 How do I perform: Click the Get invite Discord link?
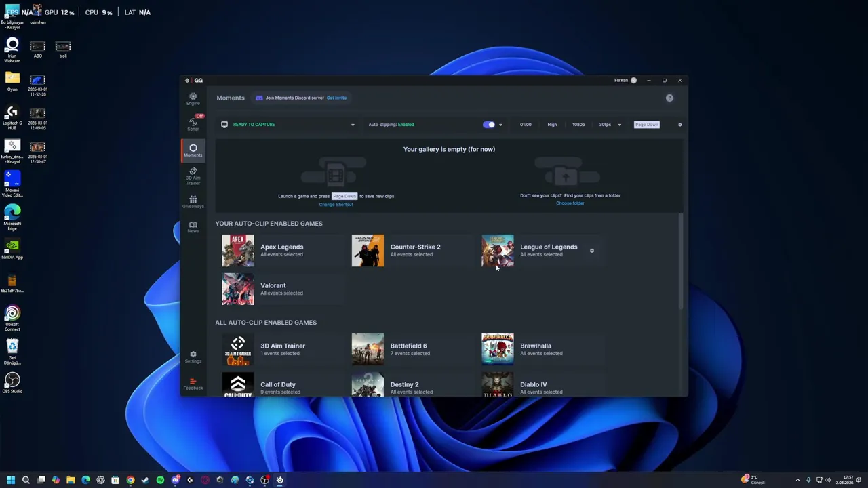pyautogui.click(x=336, y=98)
